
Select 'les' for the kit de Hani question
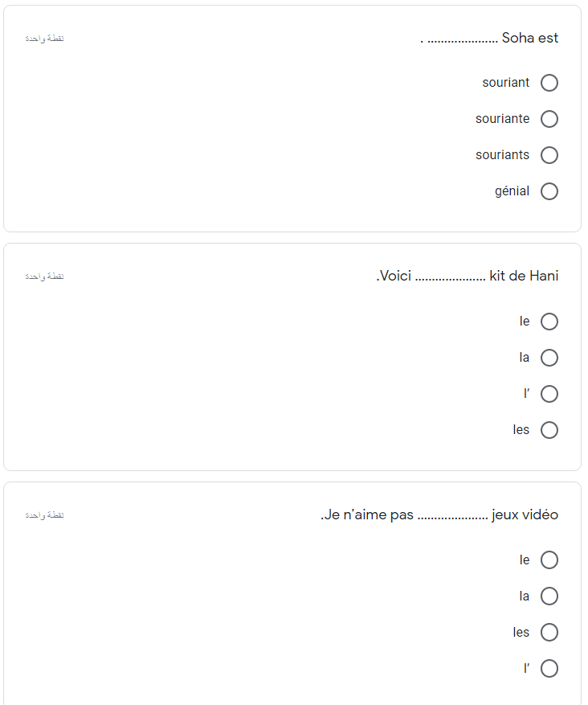(549, 430)
